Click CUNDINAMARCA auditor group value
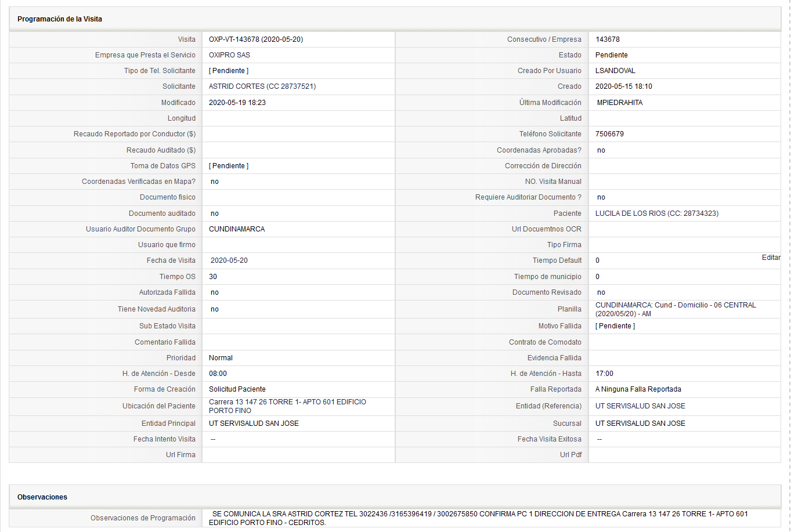This screenshot has width=798, height=532. (237, 229)
